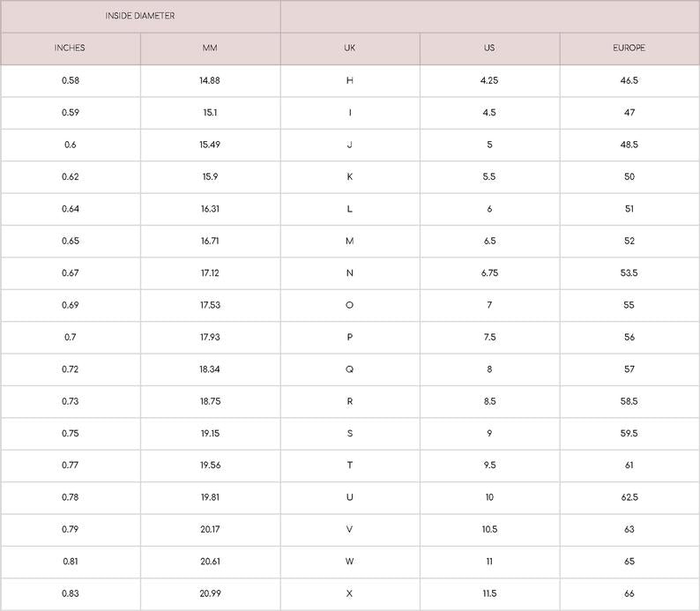The image size is (700, 611).
Task: Click the 14.88 mm value
Action: pos(210,80)
